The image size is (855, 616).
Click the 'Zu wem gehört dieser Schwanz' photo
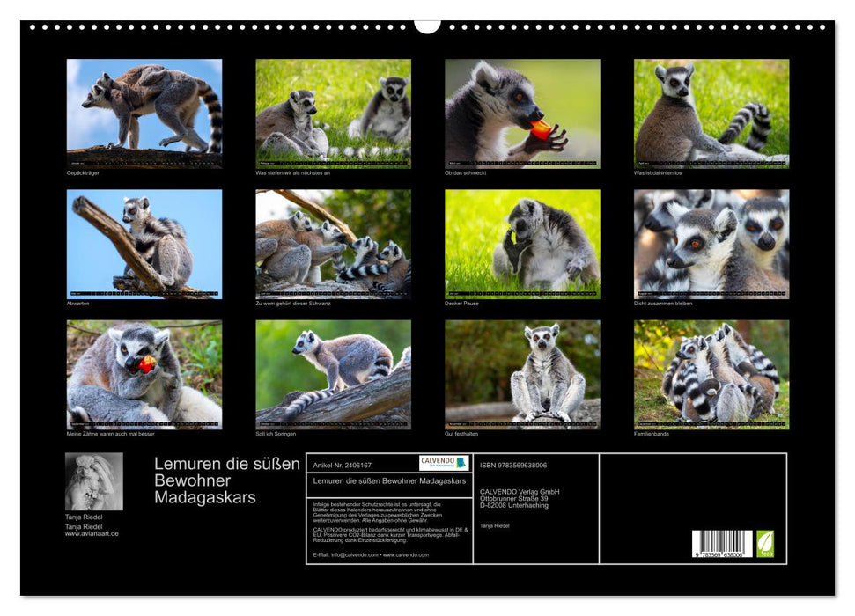point(333,245)
